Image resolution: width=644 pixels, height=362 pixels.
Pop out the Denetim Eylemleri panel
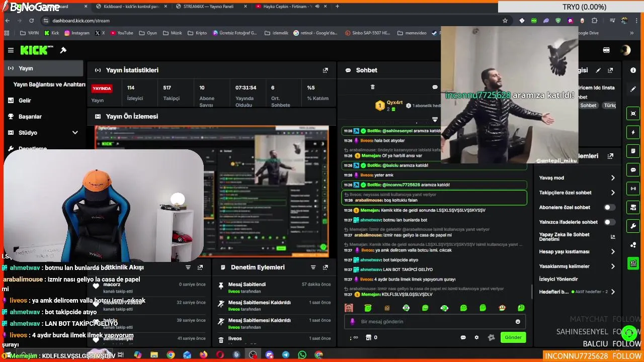pos(326,267)
